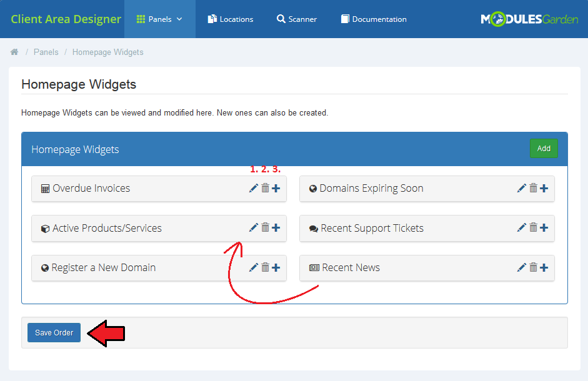Viewport: 588px width, 381px height.
Task: Click the ModulesGarden logo
Action: coord(529,19)
